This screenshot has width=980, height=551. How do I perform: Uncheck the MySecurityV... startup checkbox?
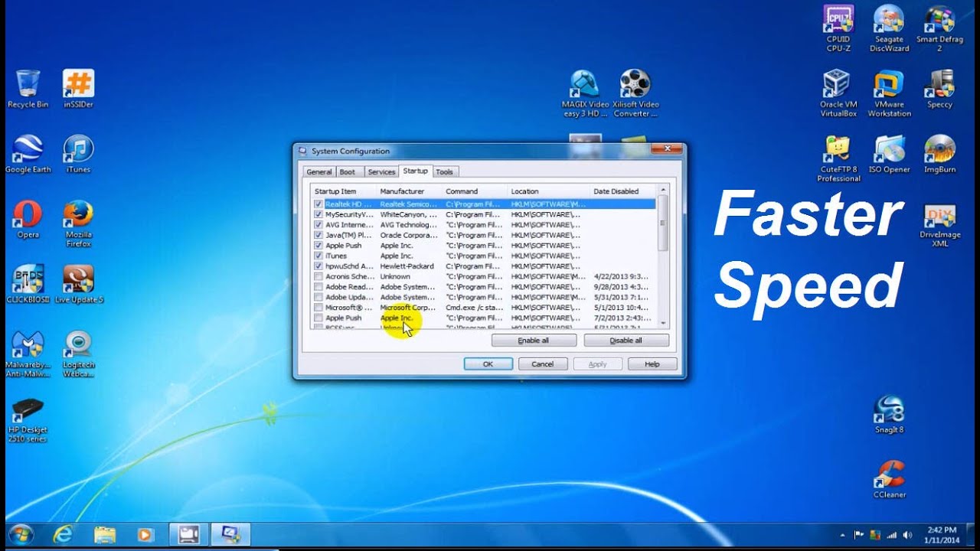pyautogui.click(x=318, y=214)
